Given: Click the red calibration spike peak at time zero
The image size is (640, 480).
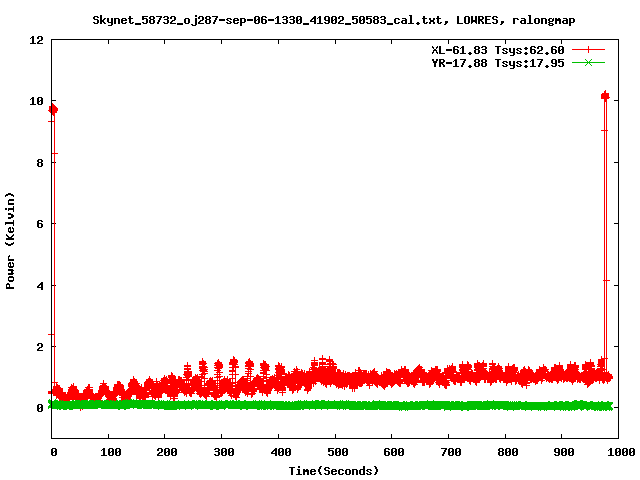Looking at the screenshot, I should [53, 109].
